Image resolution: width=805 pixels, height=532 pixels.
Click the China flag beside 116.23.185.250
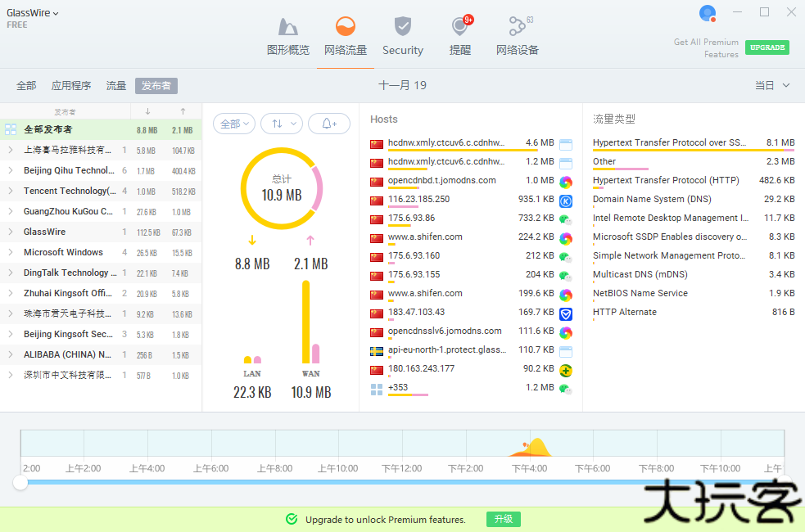tap(377, 201)
